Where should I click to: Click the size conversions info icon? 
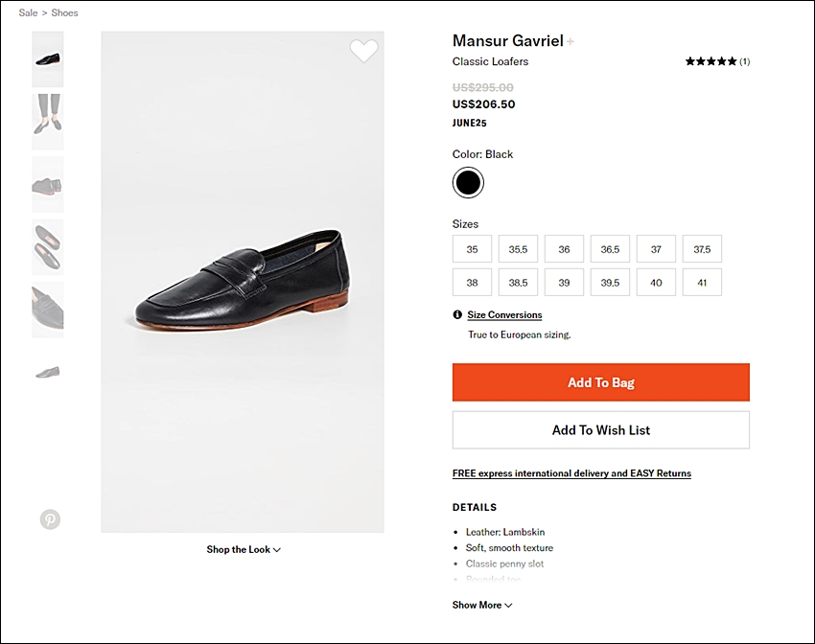(x=457, y=314)
